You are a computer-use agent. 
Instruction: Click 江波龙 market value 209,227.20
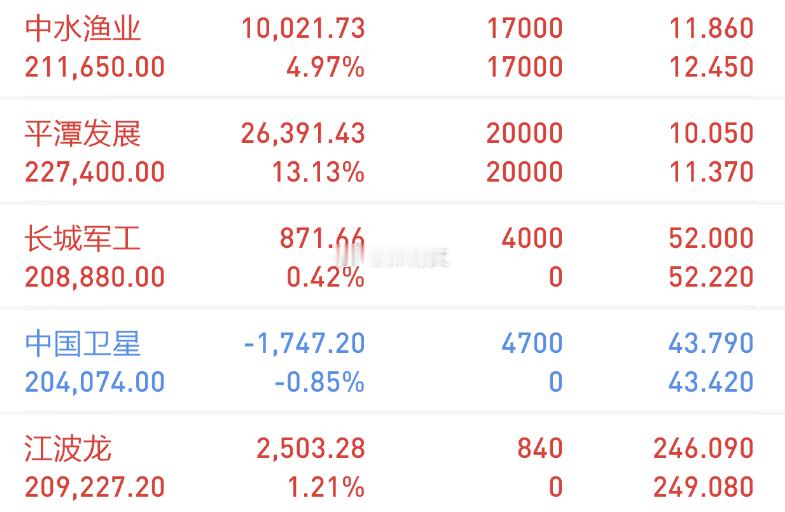point(95,487)
